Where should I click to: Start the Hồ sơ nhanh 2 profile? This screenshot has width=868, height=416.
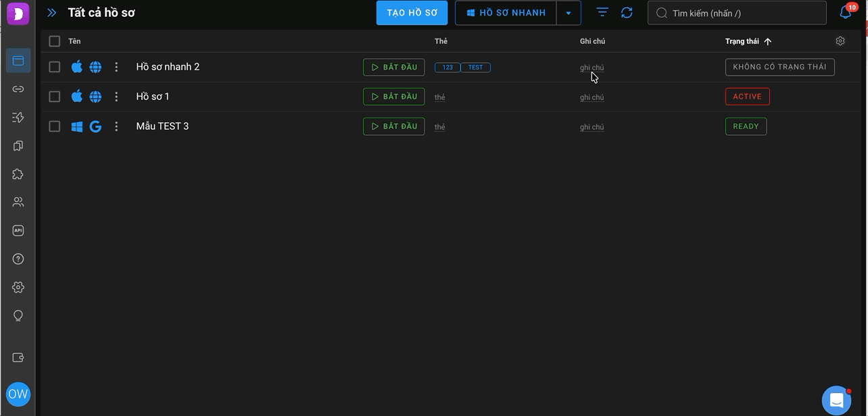pos(394,67)
